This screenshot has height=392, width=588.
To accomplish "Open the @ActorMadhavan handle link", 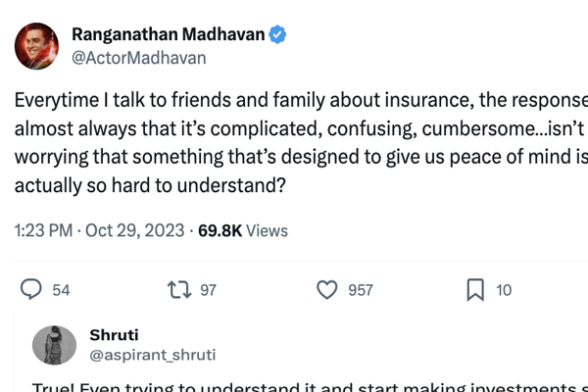I will tap(138, 58).
